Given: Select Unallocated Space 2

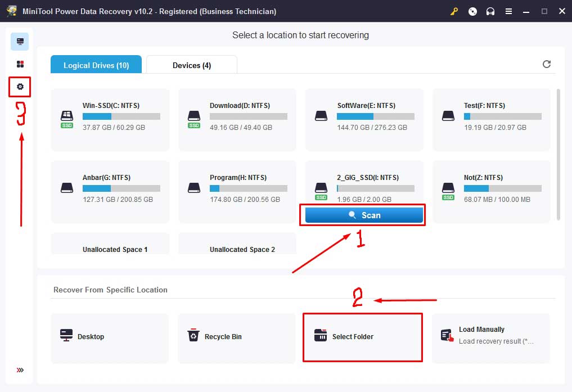Looking at the screenshot, I should (x=237, y=244).
